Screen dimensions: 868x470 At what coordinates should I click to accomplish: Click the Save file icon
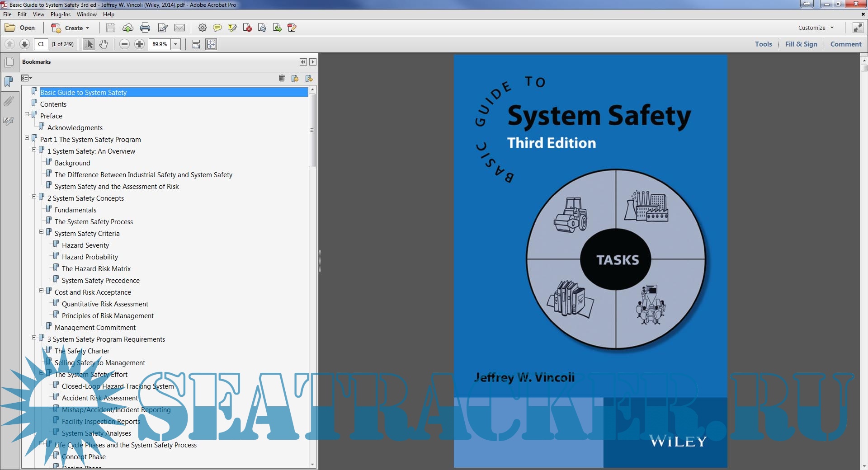(x=110, y=28)
